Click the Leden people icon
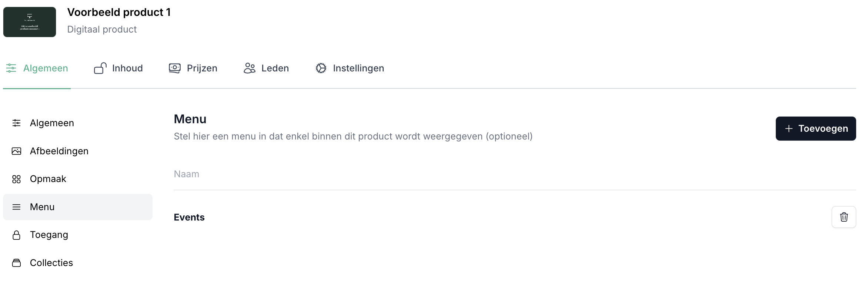Image resolution: width=868 pixels, height=296 pixels. tap(250, 68)
